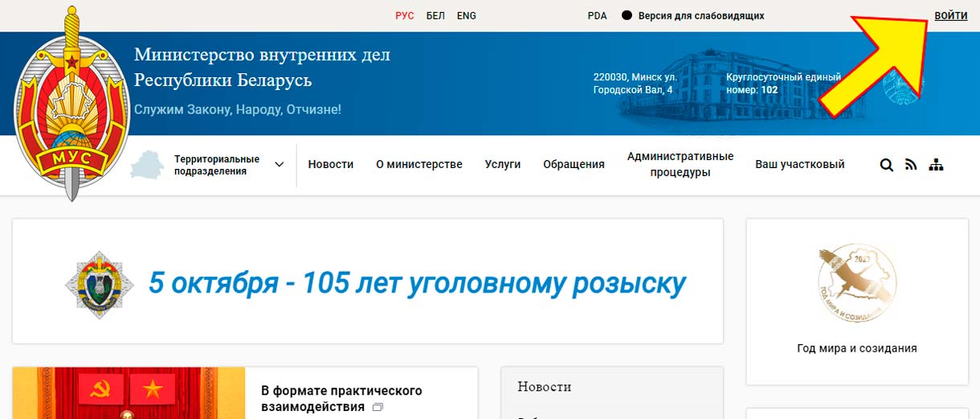Switch language to ENG
This screenshot has width=980, height=419.
467,16
